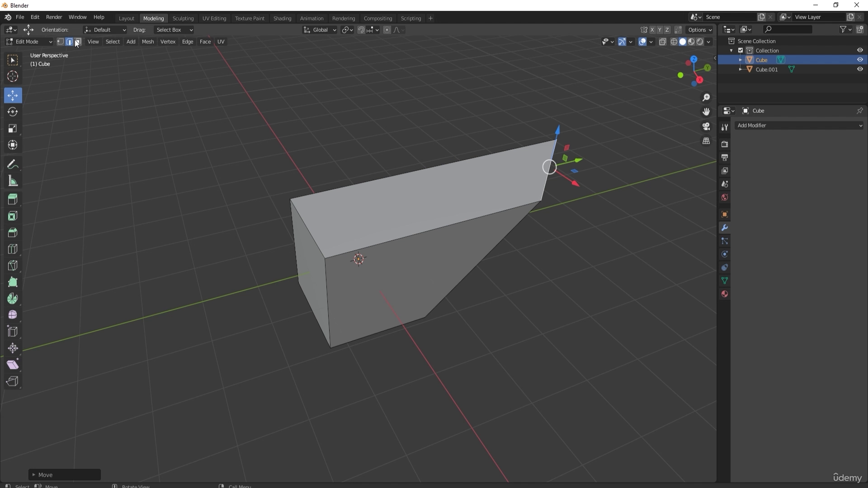Toggle Z axis mesh symmetry
This screenshot has width=868, height=488.
[x=667, y=30]
